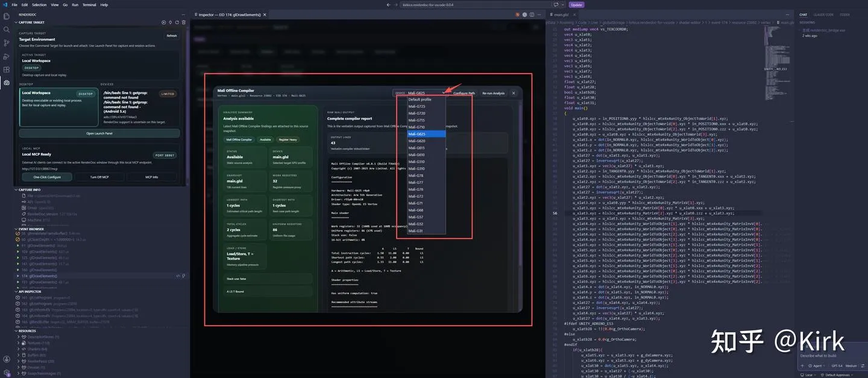This screenshot has height=378, width=868.
Task: Choose Mali-G78 in device list
Action: pyautogui.click(x=427, y=175)
